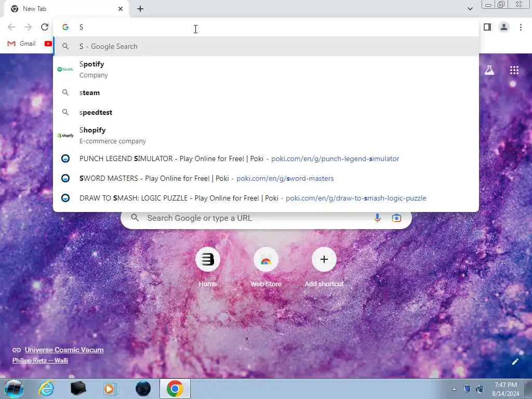Open the profile avatar icon
This screenshot has height=399, width=532.
(504, 27)
